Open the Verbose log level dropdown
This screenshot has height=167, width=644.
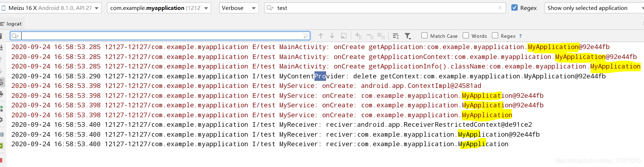pyautogui.click(x=239, y=8)
